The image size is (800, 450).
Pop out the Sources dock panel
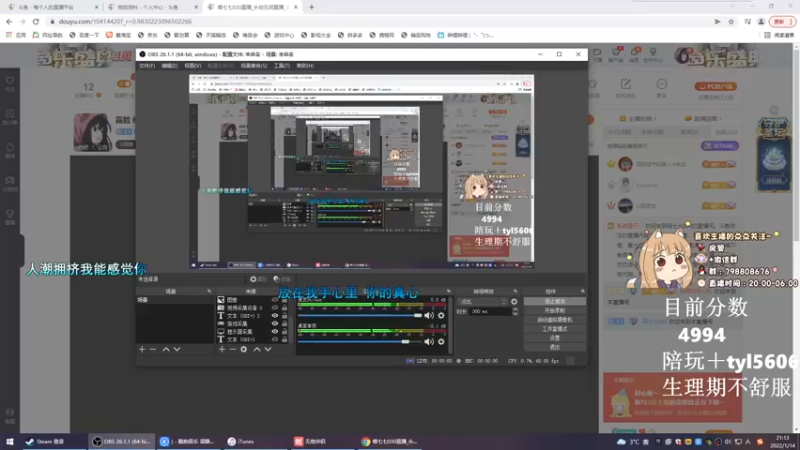point(288,291)
